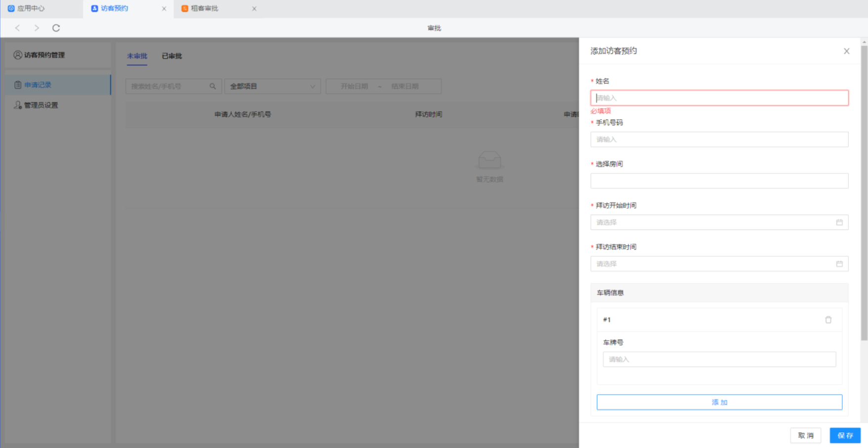This screenshot has height=448, width=868.
Task: Click the 添加 vehicle button
Action: 719,403
